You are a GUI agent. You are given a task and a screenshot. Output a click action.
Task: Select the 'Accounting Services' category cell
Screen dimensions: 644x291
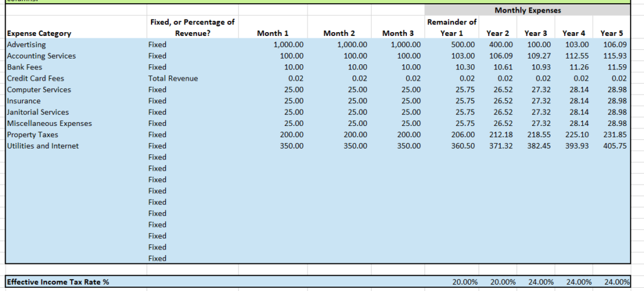tap(42, 55)
